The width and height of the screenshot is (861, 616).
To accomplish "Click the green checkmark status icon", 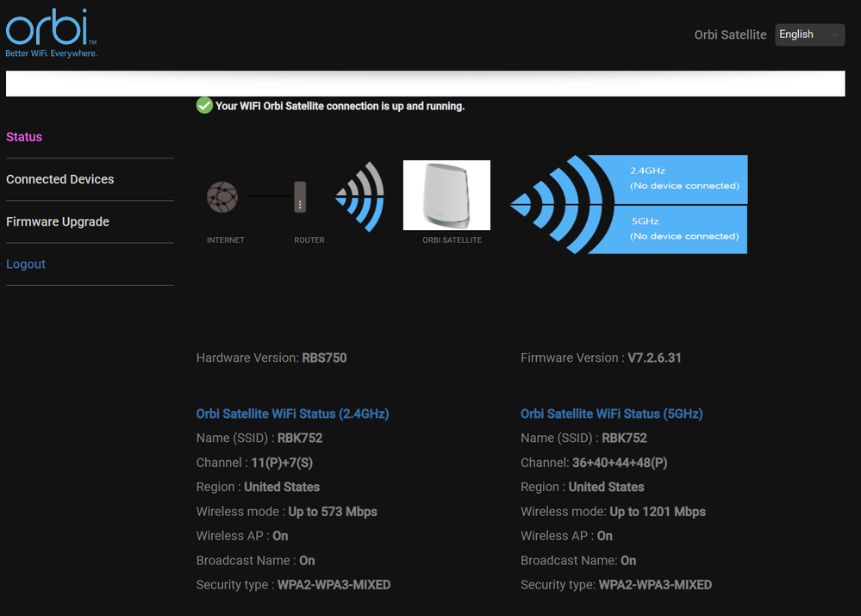I will coord(204,105).
